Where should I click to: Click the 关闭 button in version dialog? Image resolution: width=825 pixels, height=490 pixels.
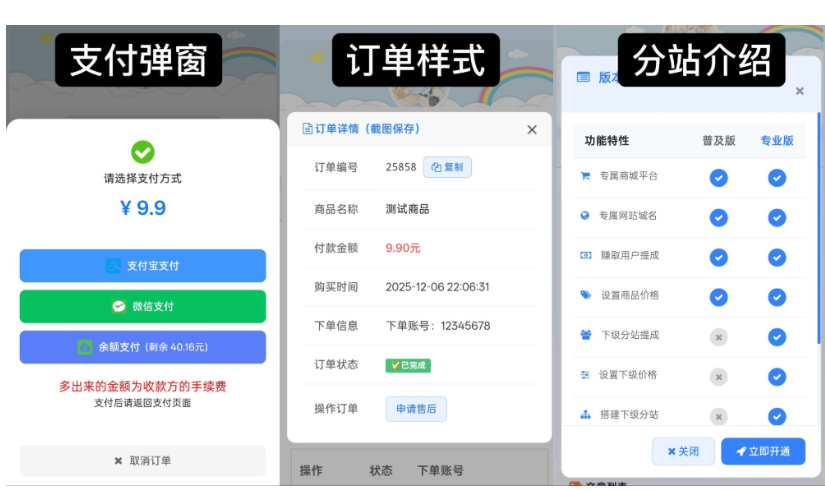coord(683,451)
